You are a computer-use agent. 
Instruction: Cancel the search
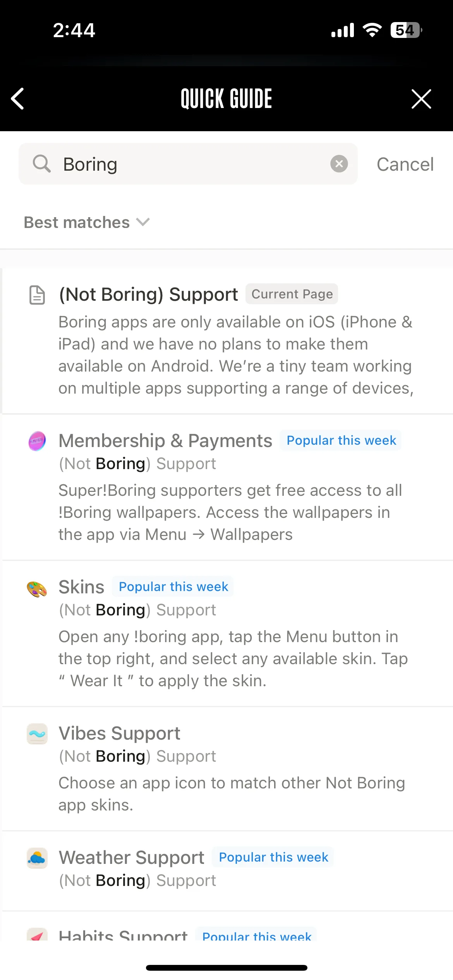pyautogui.click(x=405, y=164)
